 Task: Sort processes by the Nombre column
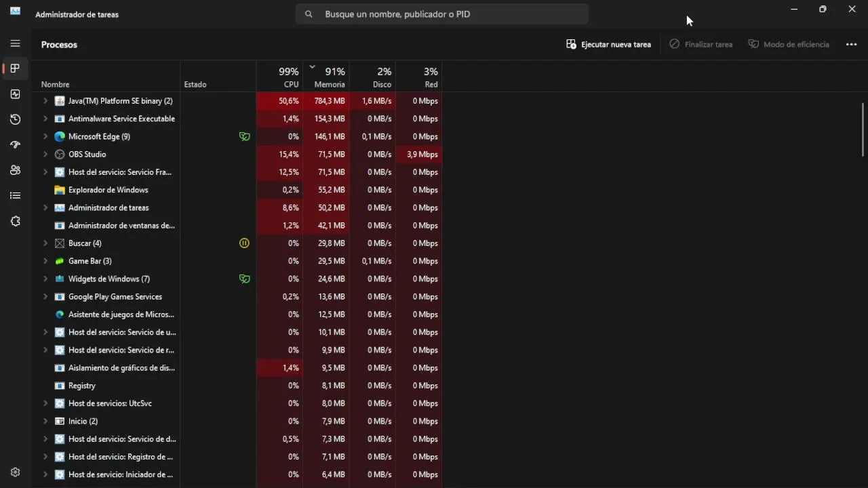105,76
